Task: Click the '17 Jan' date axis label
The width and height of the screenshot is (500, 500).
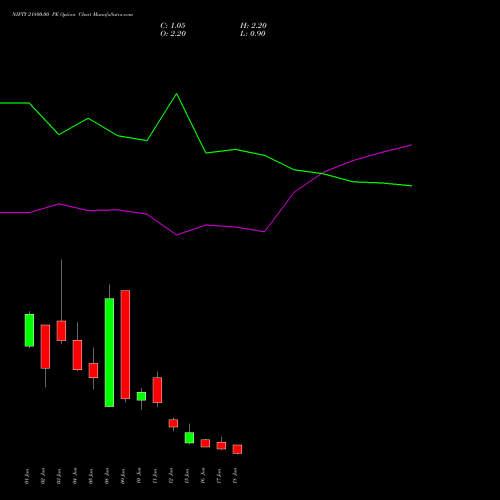Action: [219, 476]
